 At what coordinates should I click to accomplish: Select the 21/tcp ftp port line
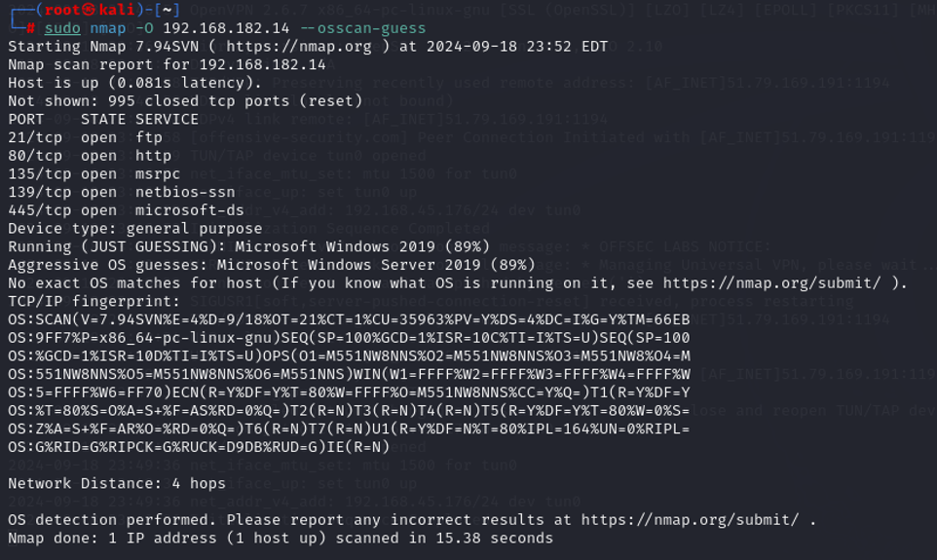tap(85, 137)
